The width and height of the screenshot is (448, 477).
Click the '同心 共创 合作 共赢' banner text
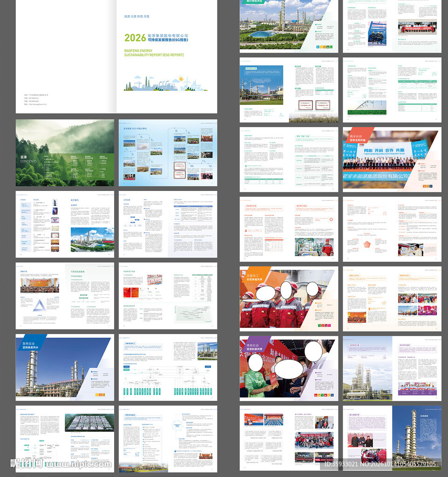(384, 150)
